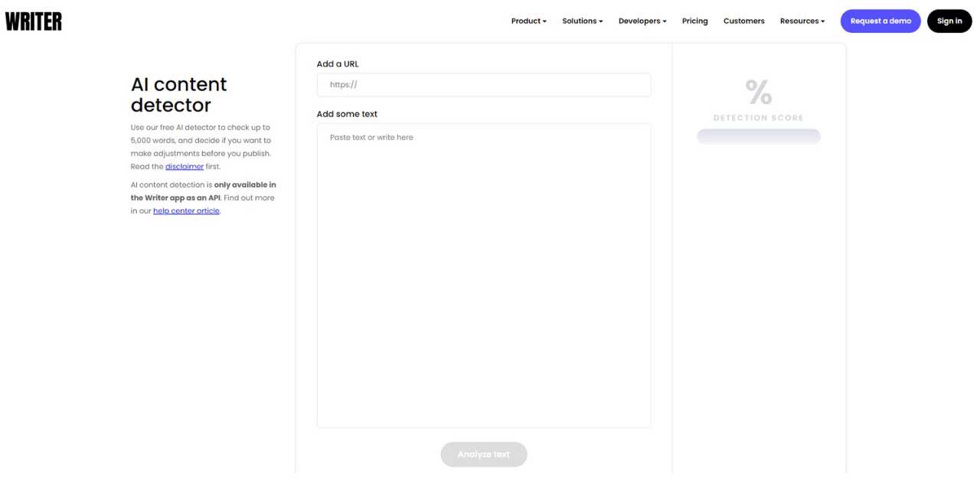Click the DETECTION SCORE label

pyautogui.click(x=758, y=117)
